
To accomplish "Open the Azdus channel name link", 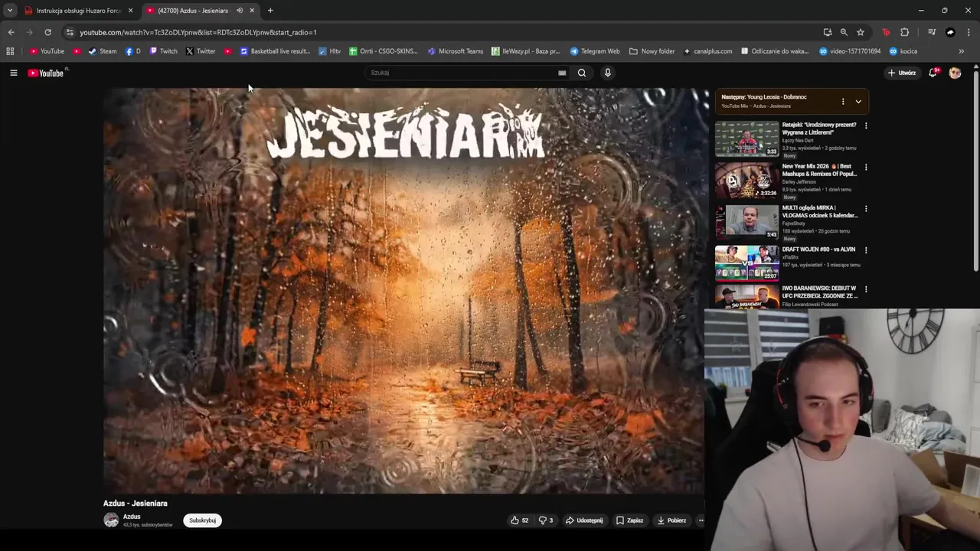I will coord(132,517).
